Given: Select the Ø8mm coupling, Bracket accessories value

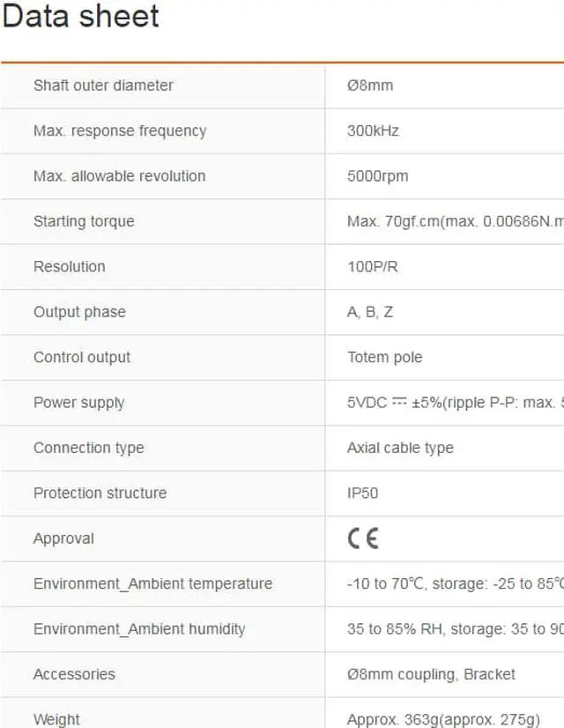Looking at the screenshot, I should pyautogui.click(x=431, y=674).
